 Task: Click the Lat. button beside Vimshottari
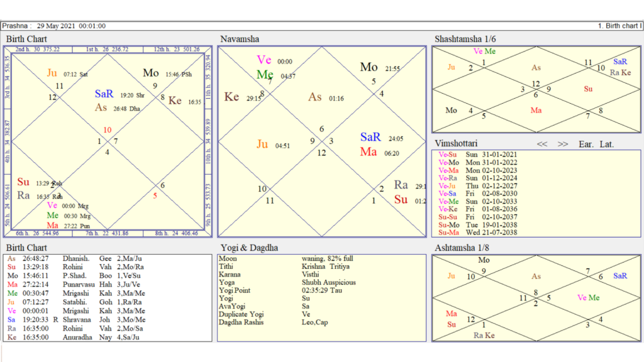coord(607,144)
